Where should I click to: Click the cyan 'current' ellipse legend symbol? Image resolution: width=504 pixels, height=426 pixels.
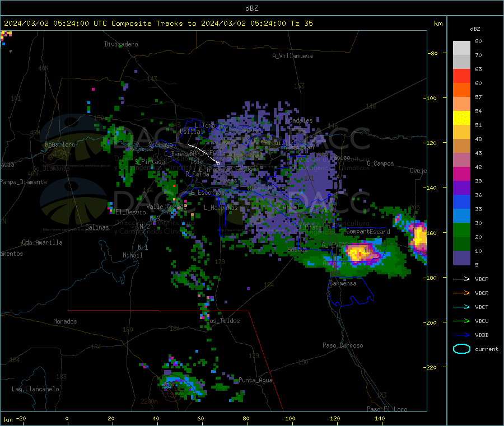click(x=461, y=349)
